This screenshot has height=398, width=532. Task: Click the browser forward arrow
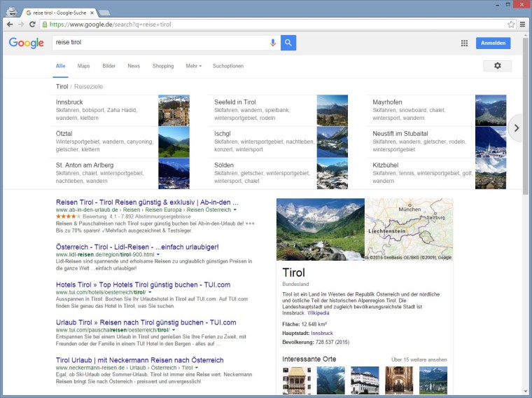point(21,24)
